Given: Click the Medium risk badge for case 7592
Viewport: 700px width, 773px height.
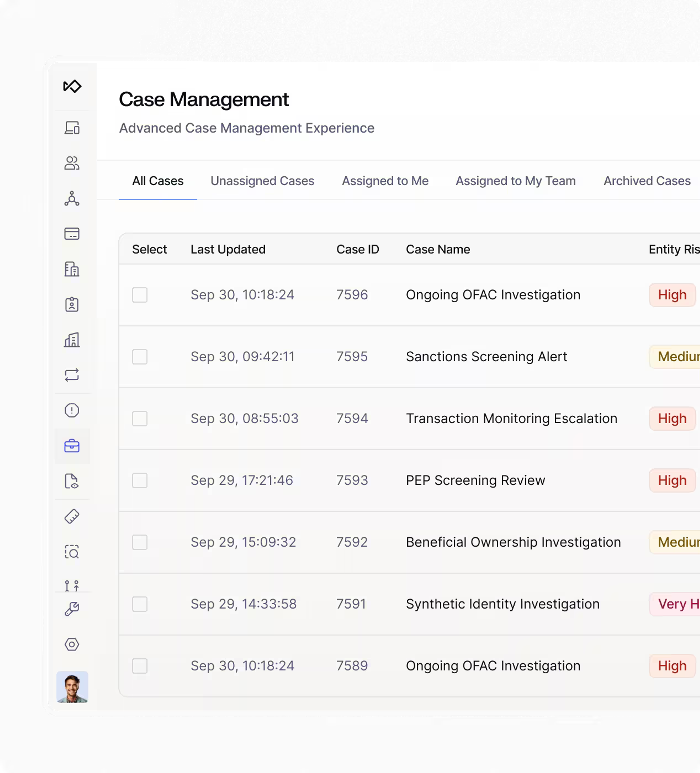Looking at the screenshot, I should [675, 542].
